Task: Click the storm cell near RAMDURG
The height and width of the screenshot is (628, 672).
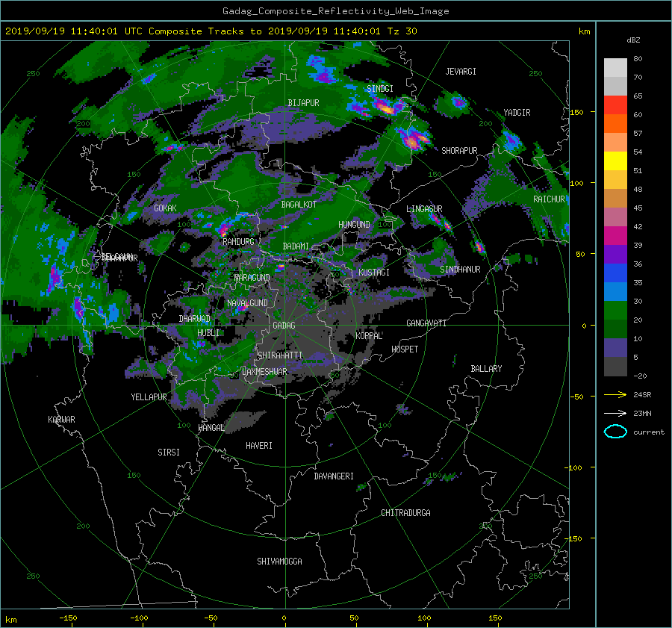Action: point(223,229)
